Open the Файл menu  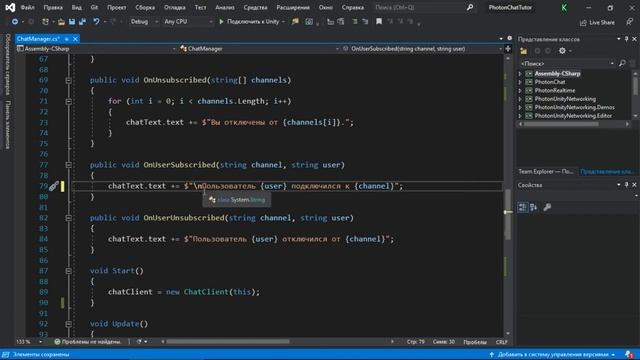click(27, 7)
